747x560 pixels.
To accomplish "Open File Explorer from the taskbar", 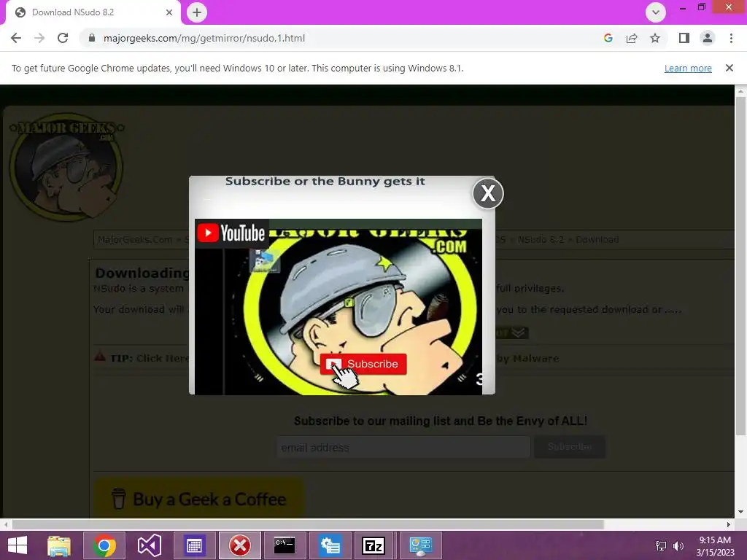I will [x=59, y=545].
